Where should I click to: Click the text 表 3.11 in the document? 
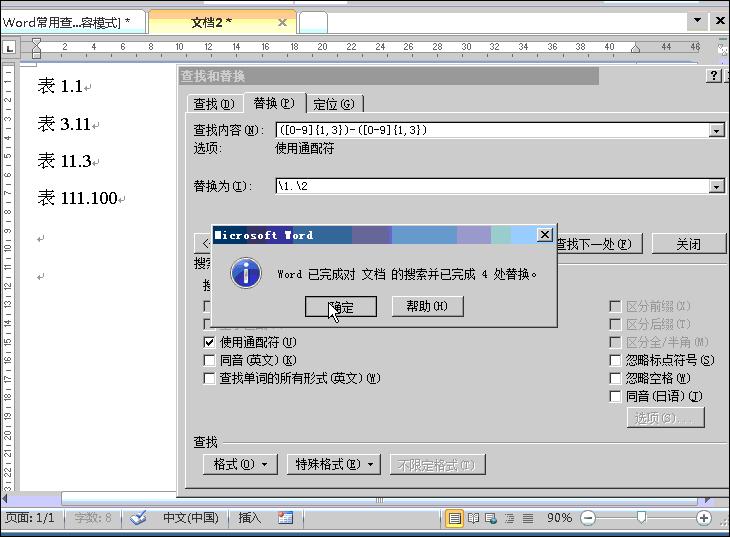click(x=64, y=124)
